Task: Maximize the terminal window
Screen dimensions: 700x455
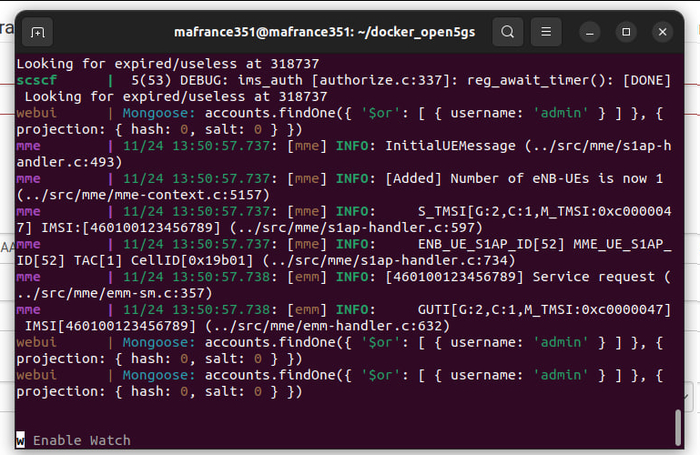Action: coord(626,32)
